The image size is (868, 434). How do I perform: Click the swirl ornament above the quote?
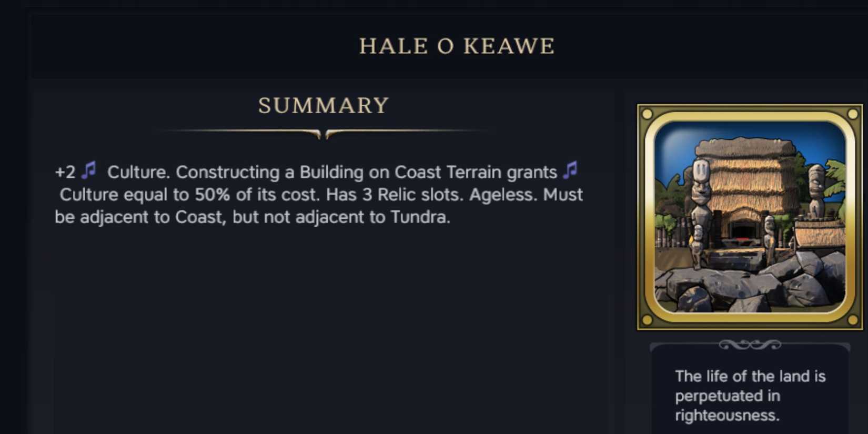point(750,345)
